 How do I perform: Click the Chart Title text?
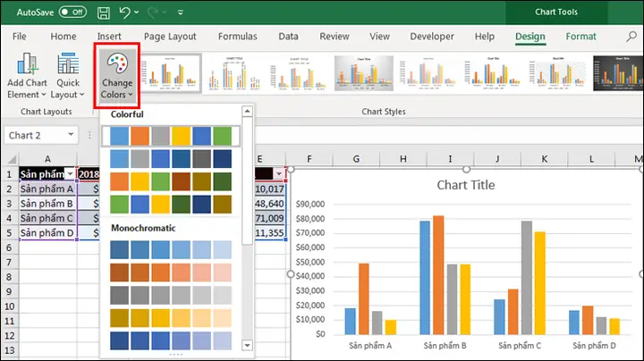466,185
